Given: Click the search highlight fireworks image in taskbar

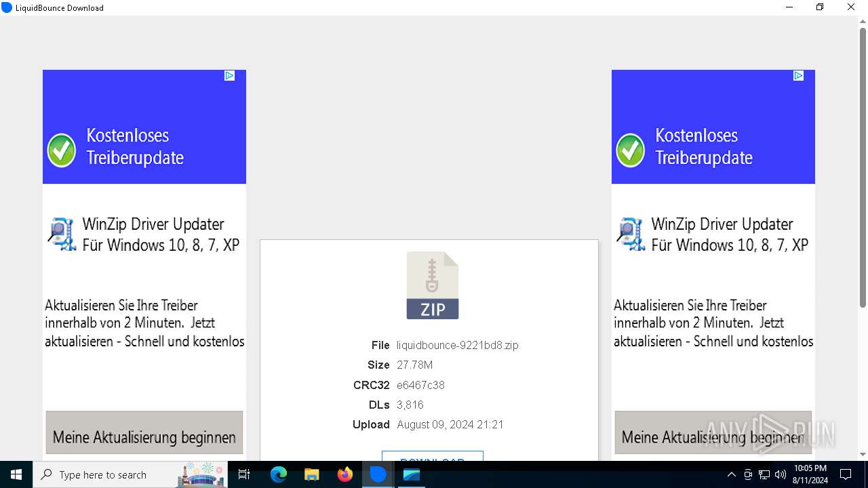Looking at the screenshot, I should point(201,474).
